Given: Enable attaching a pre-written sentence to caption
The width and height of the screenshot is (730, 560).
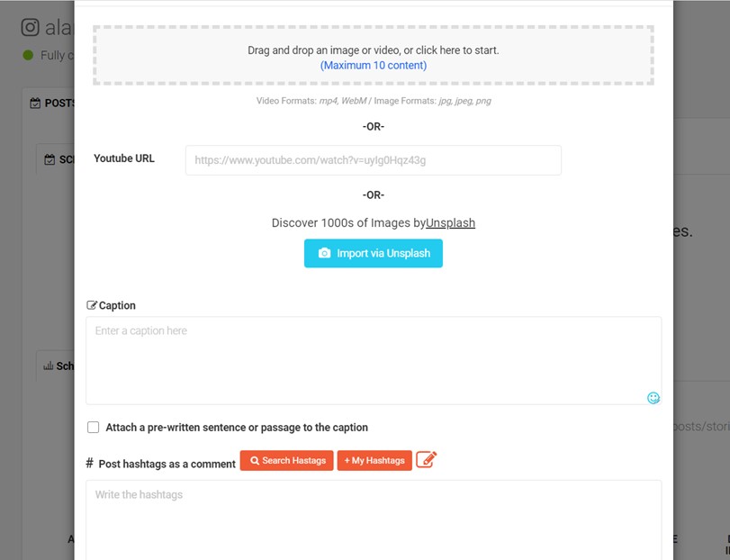Looking at the screenshot, I should pos(93,428).
